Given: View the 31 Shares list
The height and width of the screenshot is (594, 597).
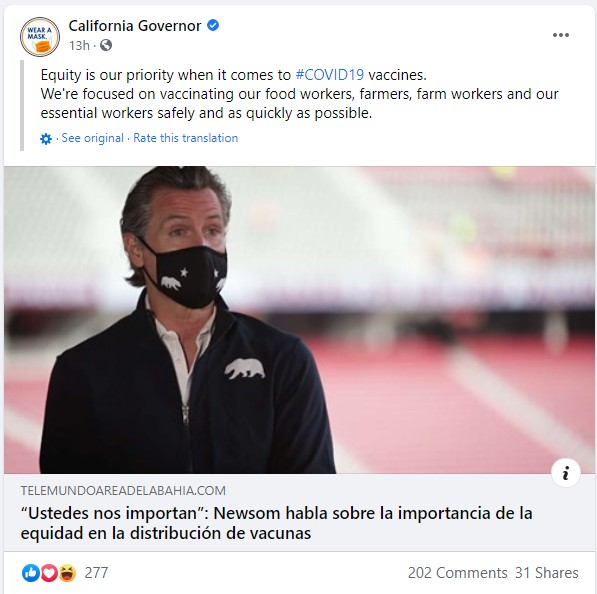Looking at the screenshot, I should click(547, 573).
